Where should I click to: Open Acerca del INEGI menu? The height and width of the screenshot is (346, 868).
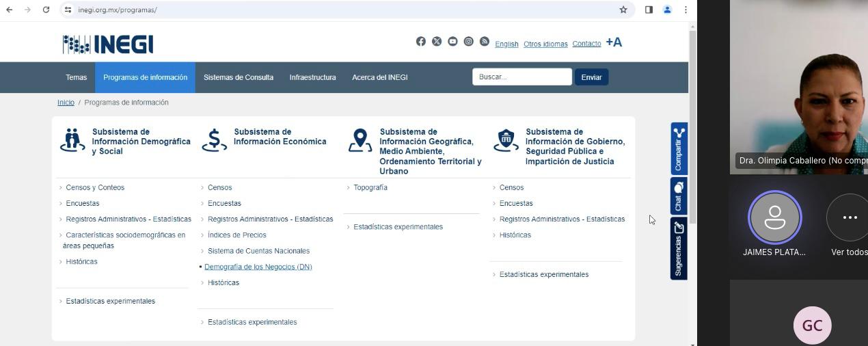(380, 77)
